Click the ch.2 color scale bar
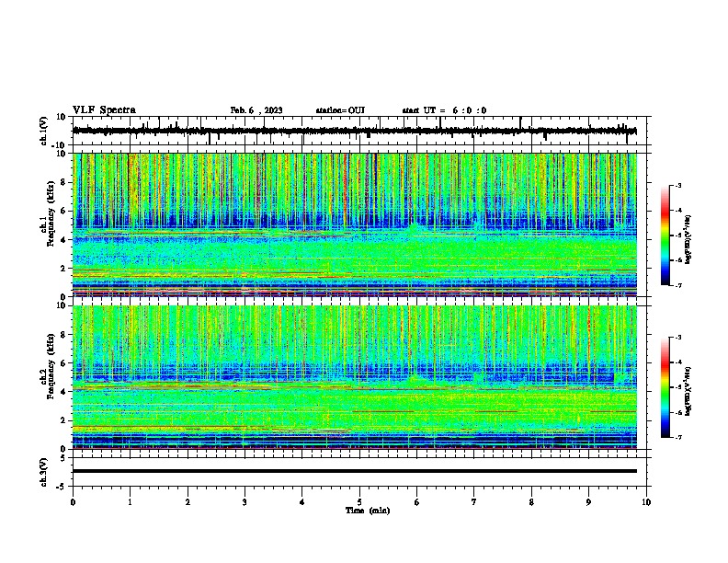This screenshot has height=563, width=728. [665, 387]
